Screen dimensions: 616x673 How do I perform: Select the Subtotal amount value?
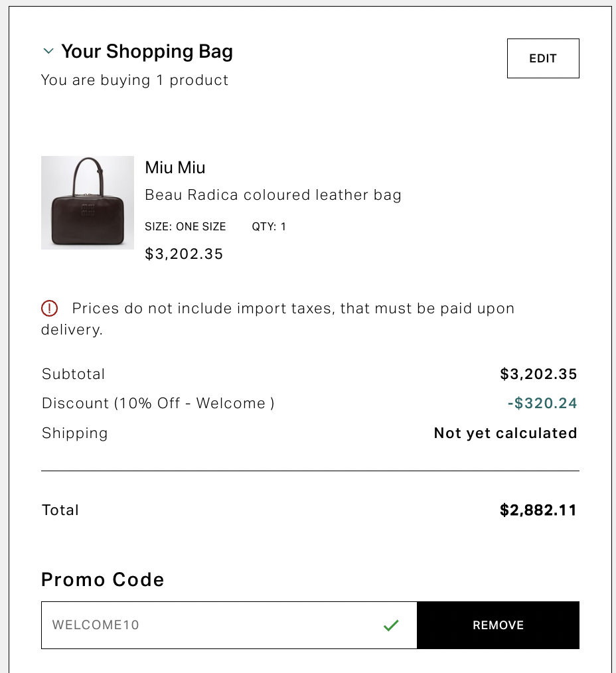pos(538,374)
